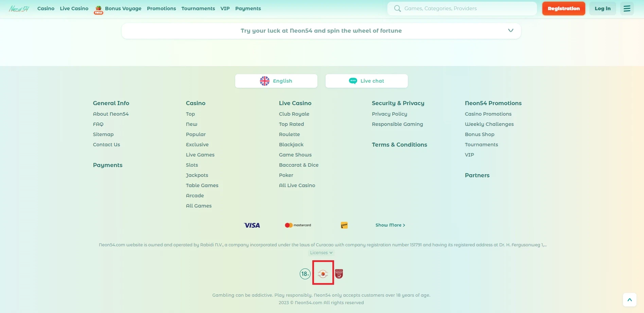Click the scroll-to-top arrow button

(629, 300)
